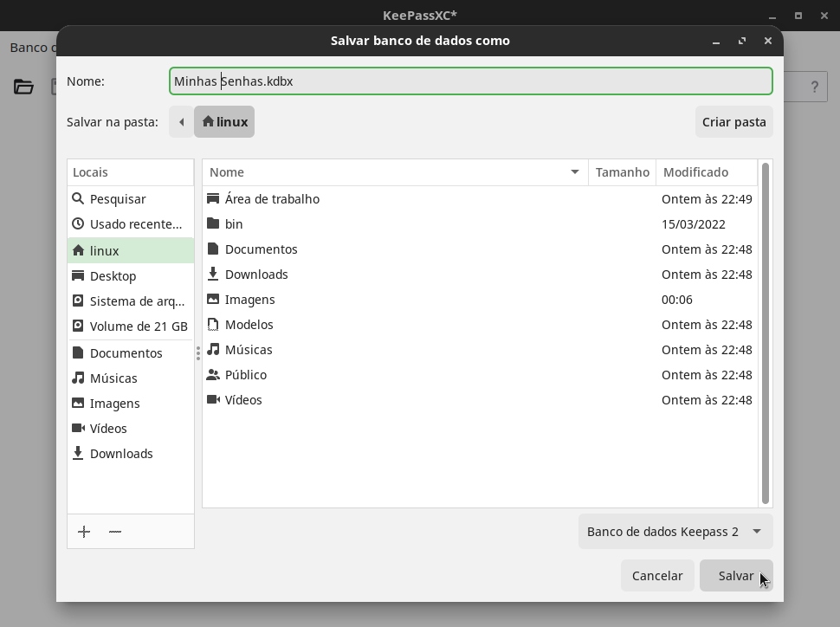Select Volume de 21 GB in sidebar
Image resolution: width=840 pixels, height=627 pixels.
(130, 326)
